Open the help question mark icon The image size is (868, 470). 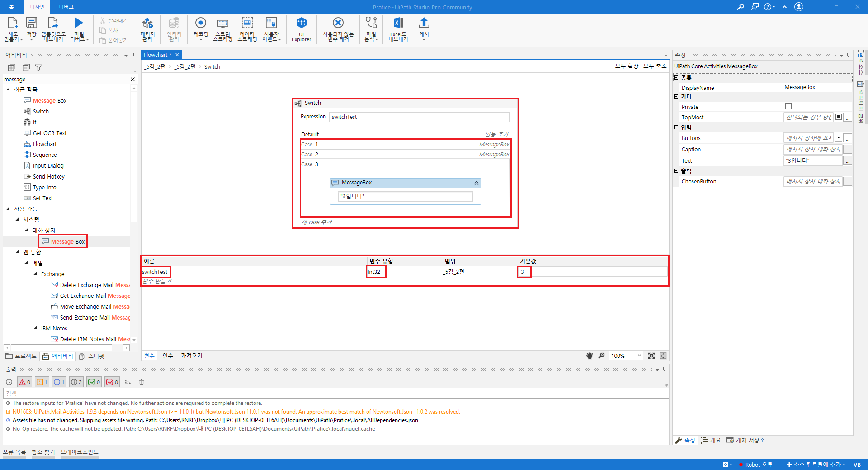(x=768, y=7)
